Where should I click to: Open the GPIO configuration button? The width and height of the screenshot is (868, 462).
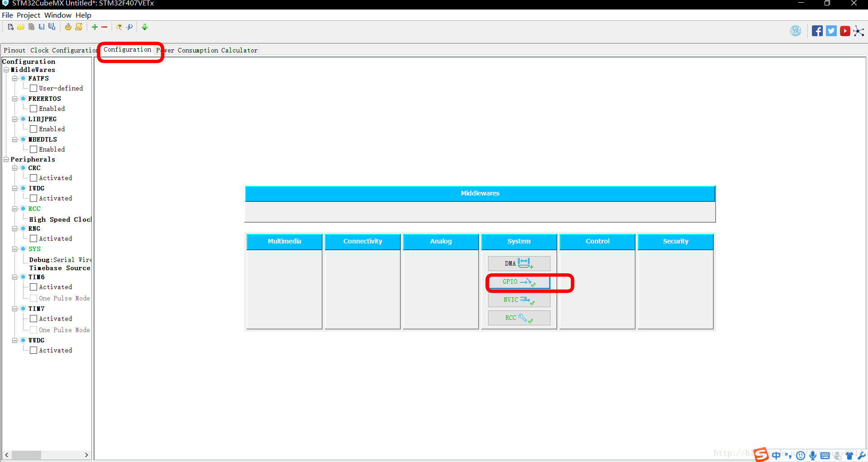point(519,281)
